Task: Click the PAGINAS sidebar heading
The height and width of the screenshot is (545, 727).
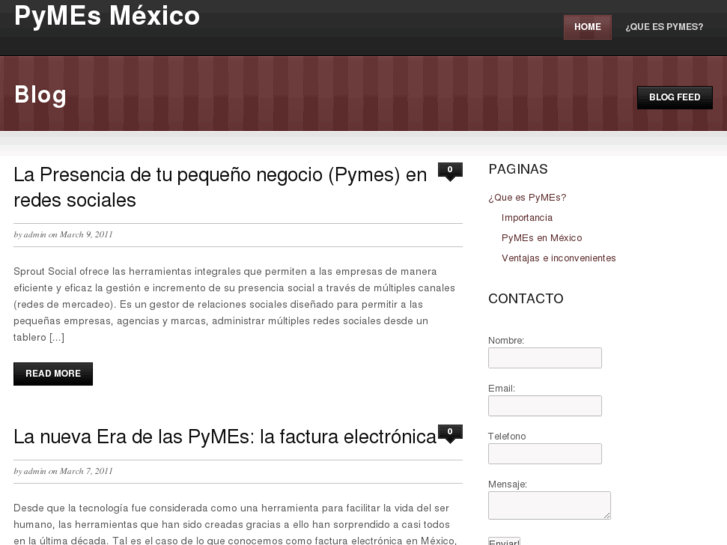Action: click(x=518, y=169)
